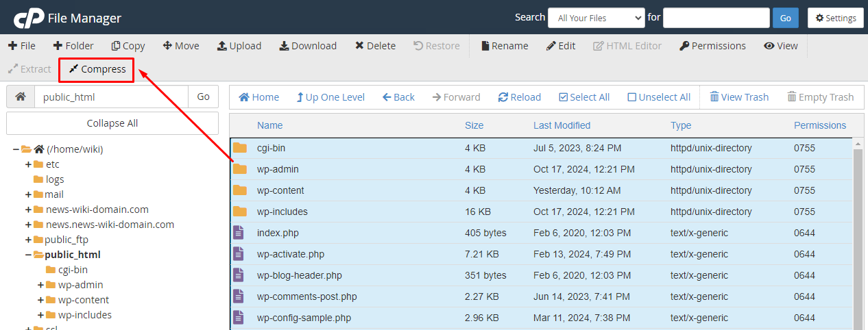The image size is (868, 330).
Task: Click the cPanel logo icon
Action: click(x=27, y=18)
